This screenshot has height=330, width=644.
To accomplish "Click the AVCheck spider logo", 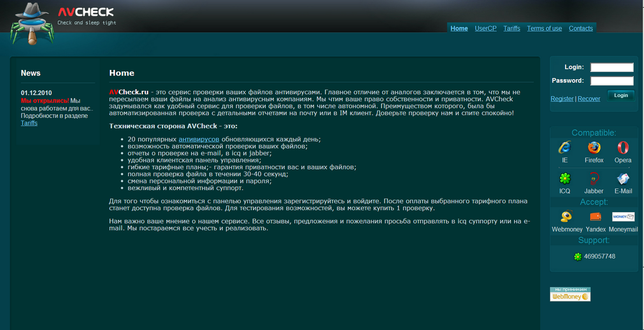I will pyautogui.click(x=32, y=24).
